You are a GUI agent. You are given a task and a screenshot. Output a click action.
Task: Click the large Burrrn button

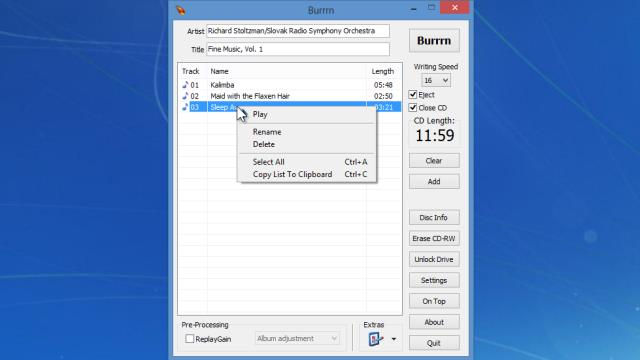[434, 40]
